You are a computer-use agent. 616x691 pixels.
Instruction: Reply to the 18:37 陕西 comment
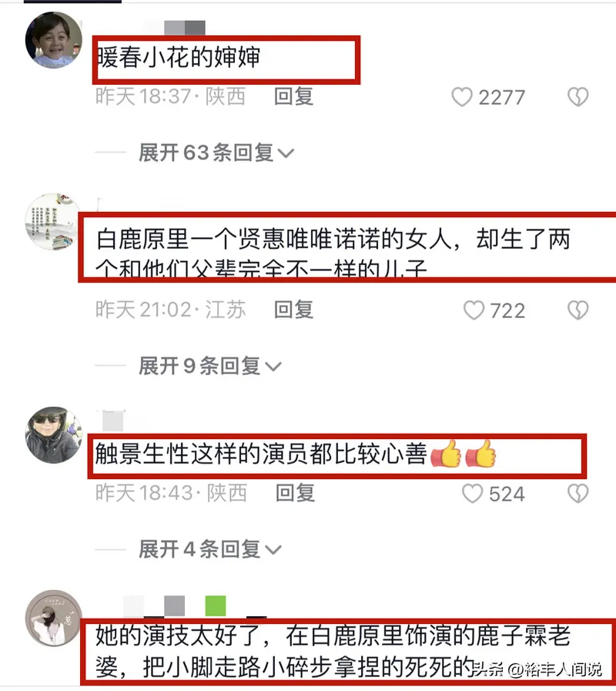pyautogui.click(x=293, y=96)
